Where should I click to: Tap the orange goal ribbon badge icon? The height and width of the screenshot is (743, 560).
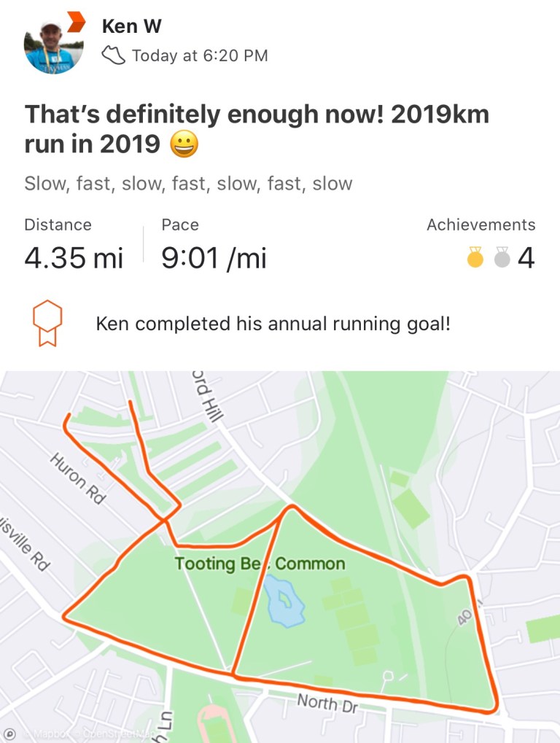pos(47,323)
